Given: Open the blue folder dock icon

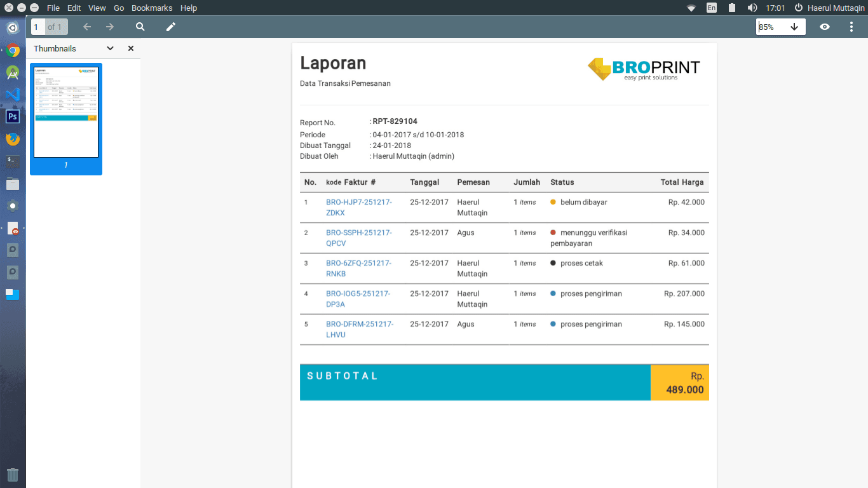Looking at the screenshot, I should (13, 294).
